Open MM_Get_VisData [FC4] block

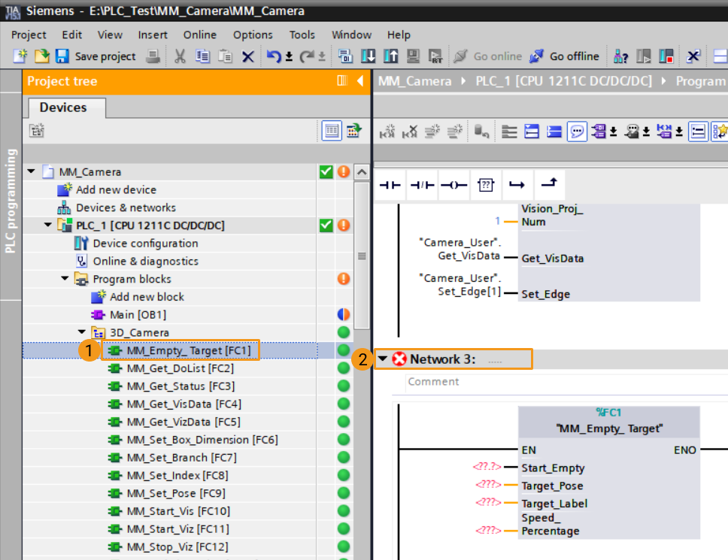pyautogui.click(x=184, y=404)
